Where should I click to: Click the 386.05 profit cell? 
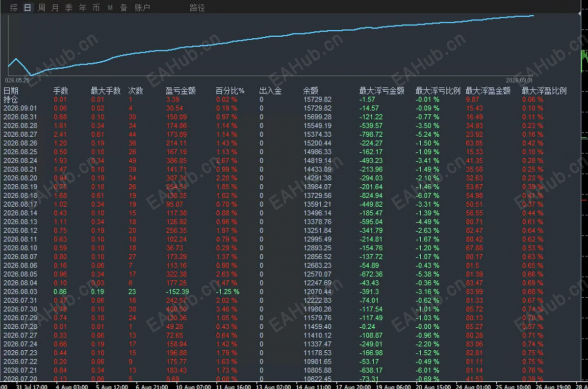(x=176, y=160)
